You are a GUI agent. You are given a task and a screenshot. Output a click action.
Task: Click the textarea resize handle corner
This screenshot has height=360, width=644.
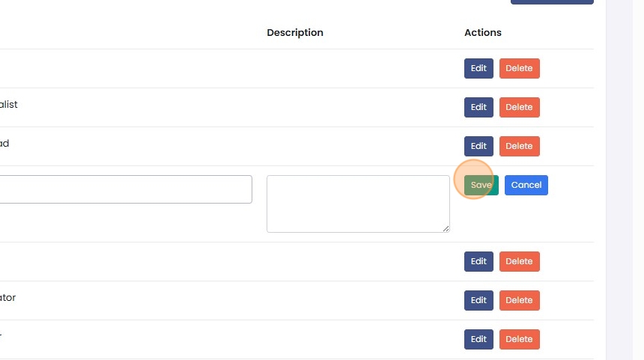click(446, 229)
